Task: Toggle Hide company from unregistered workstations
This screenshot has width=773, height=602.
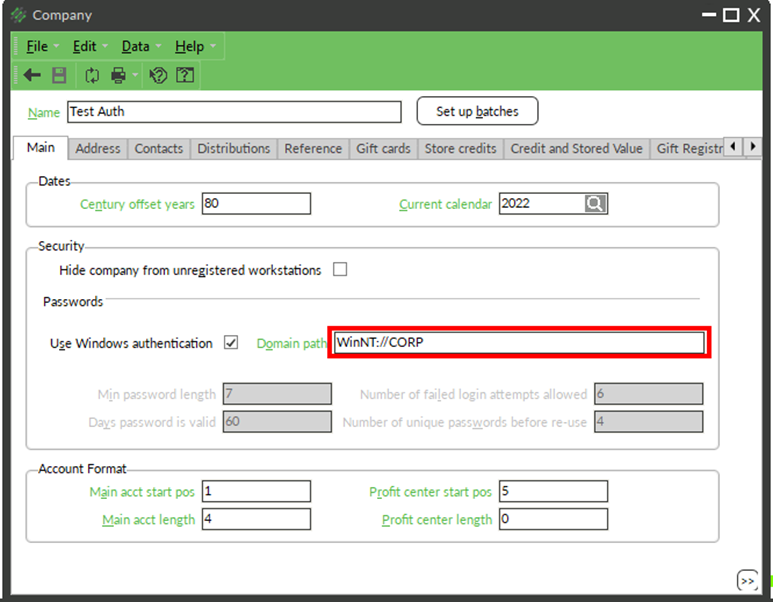Action: click(x=340, y=269)
